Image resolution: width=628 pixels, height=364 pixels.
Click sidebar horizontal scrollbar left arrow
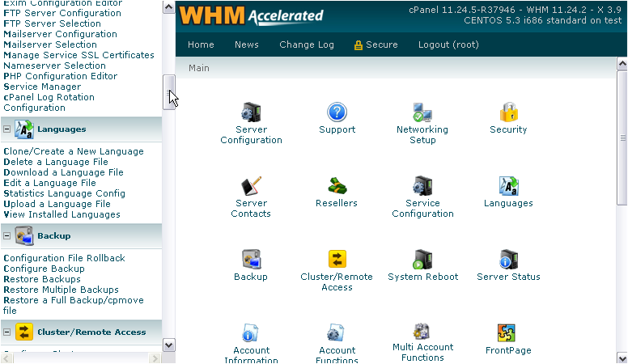[x=6, y=358]
